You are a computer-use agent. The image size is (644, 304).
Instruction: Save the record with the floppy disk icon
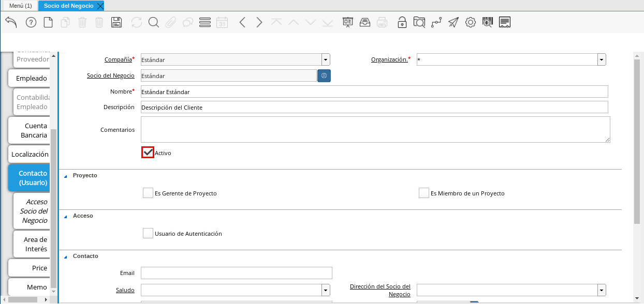pyautogui.click(x=116, y=22)
